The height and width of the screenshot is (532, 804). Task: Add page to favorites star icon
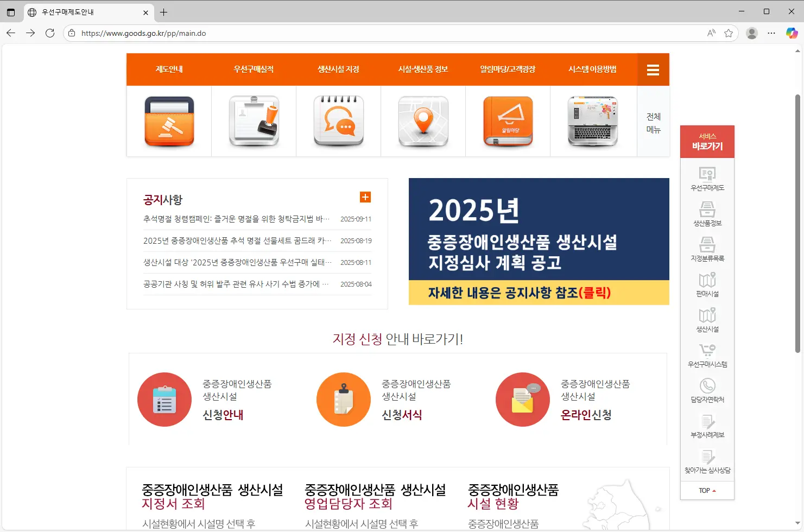pyautogui.click(x=729, y=33)
